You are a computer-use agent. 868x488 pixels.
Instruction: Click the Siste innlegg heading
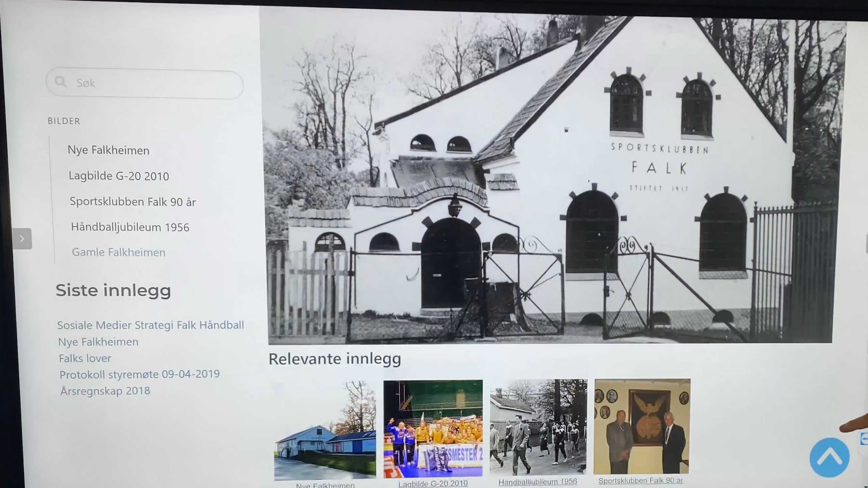113,291
